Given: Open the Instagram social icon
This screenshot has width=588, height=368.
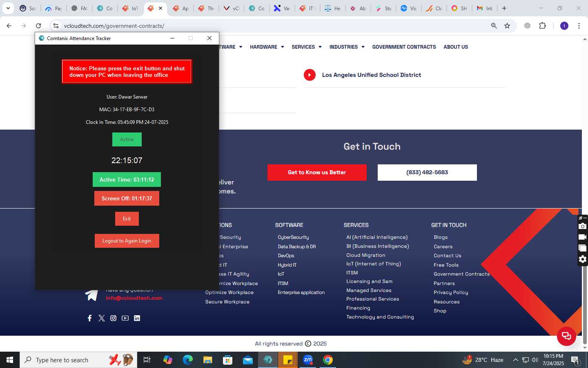Looking at the screenshot, I should click(113, 318).
